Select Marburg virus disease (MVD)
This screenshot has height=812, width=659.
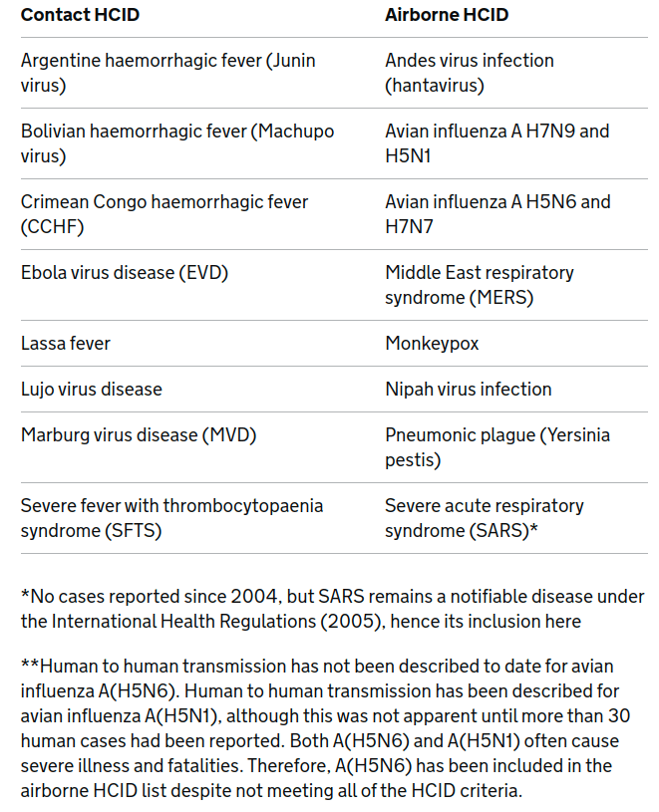click(x=139, y=434)
